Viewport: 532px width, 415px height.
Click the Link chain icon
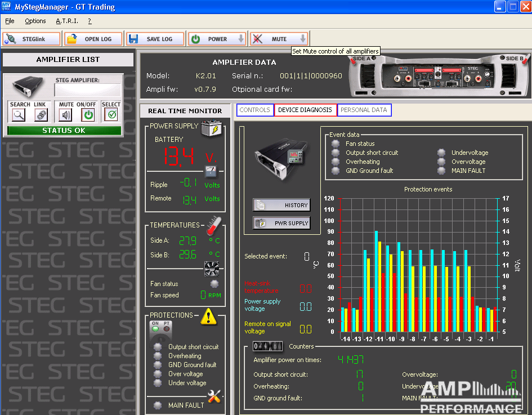[x=41, y=115]
